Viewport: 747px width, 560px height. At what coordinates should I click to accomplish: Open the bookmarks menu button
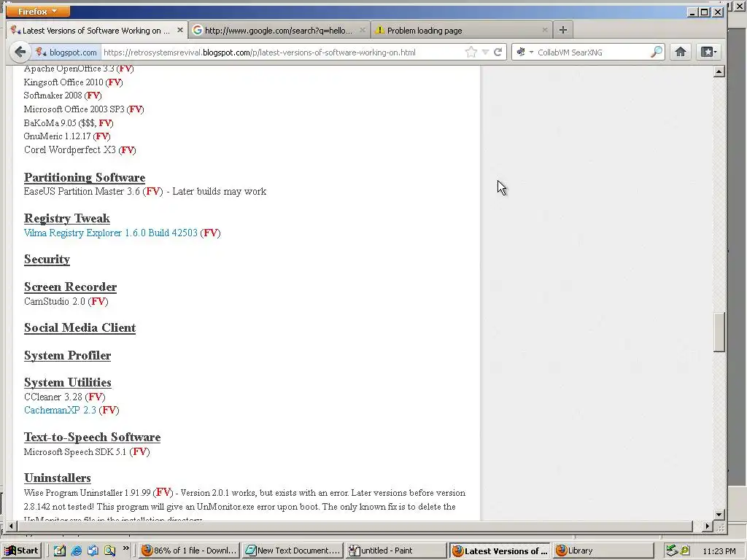(x=708, y=52)
